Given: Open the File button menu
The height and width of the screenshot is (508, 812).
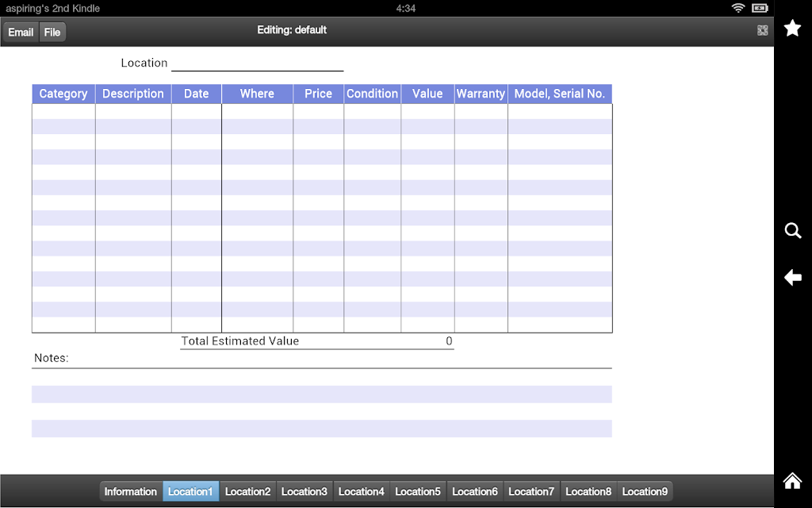Looking at the screenshot, I should pos(52,32).
